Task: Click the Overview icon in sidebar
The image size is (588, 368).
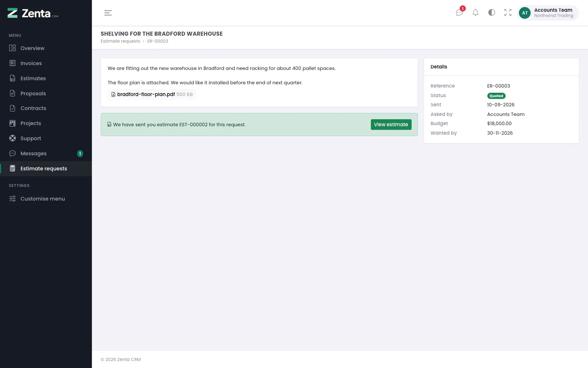Action: tap(12, 48)
